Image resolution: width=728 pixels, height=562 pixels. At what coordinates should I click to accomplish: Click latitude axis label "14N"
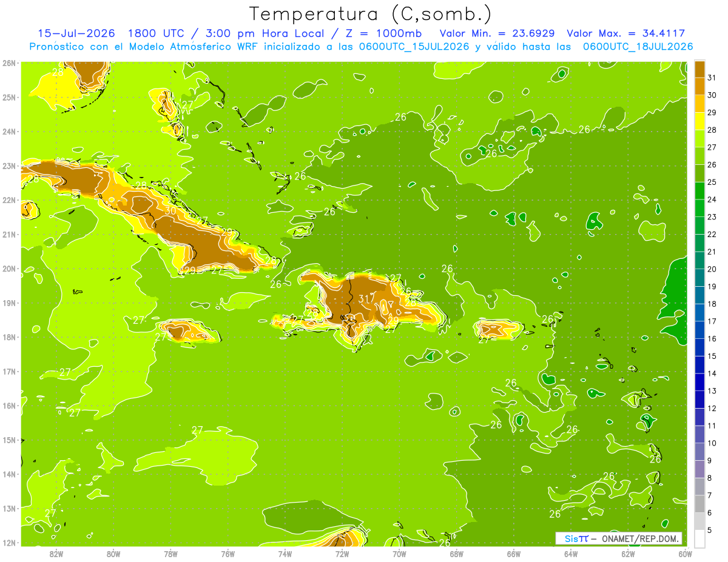point(8,474)
